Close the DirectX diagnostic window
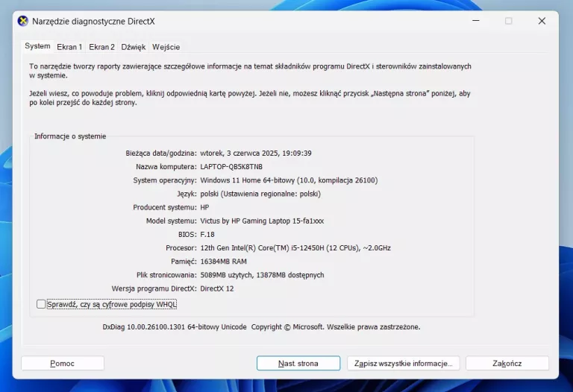 pos(542,21)
